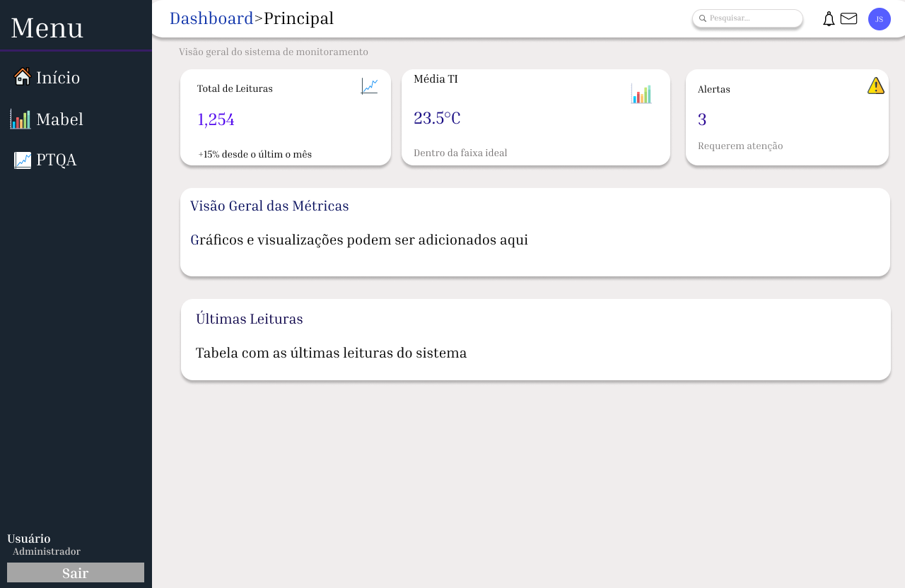This screenshot has width=905, height=588.
Task: Open messages with the envelope icon
Action: [848, 18]
